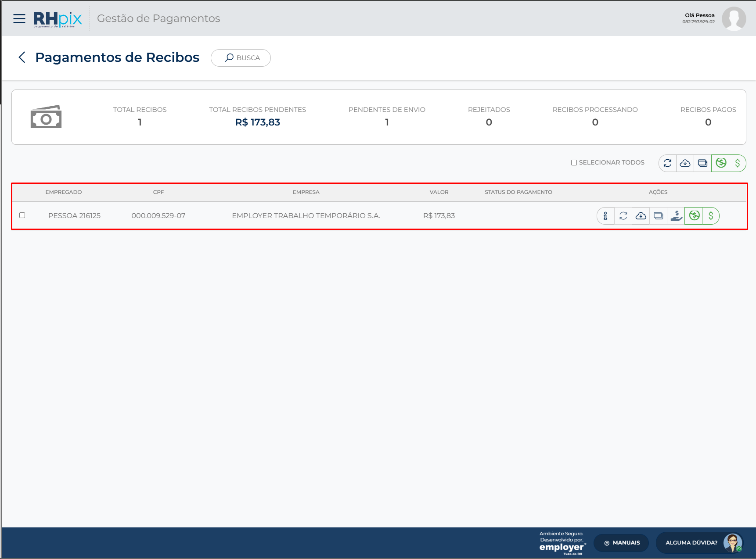This screenshot has height=559, width=756.
Task: Open the hamburger navigation menu
Action: tap(19, 18)
